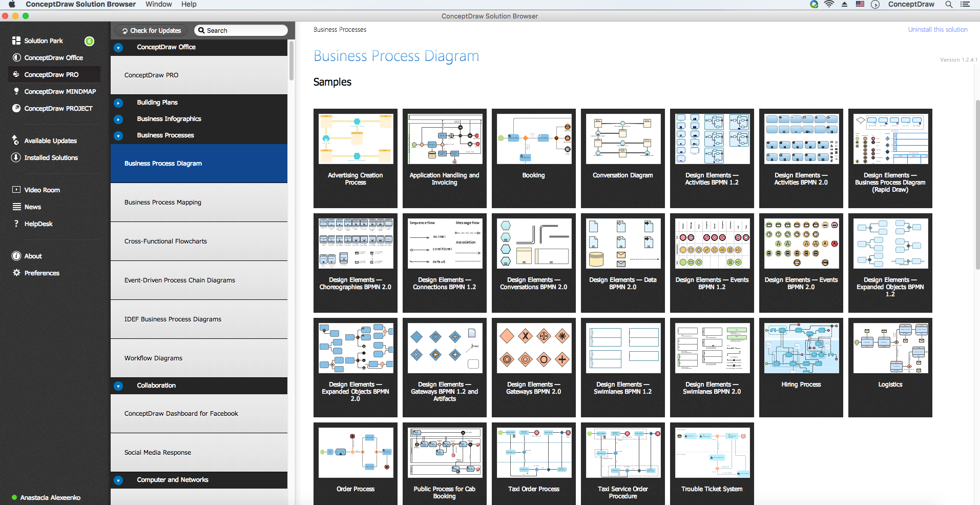
Task: Open the Window menu
Action: coord(159,4)
